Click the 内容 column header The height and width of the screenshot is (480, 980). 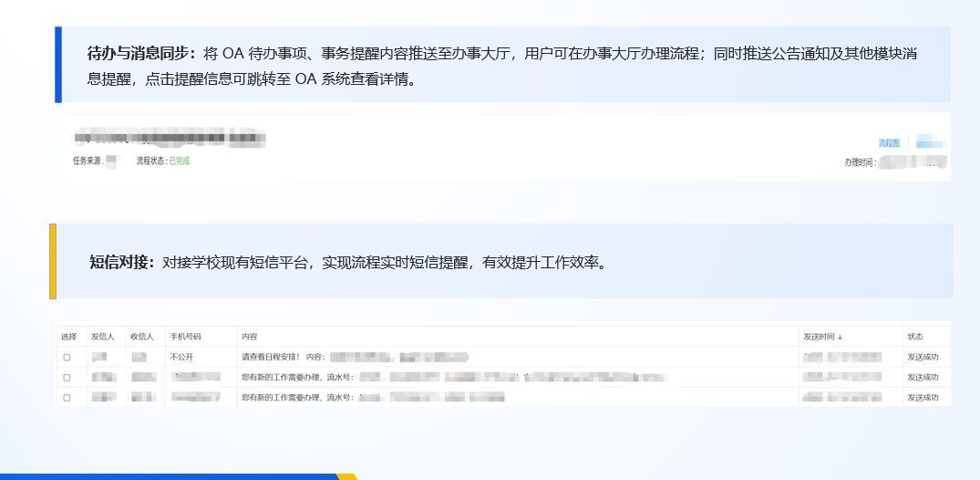249,337
